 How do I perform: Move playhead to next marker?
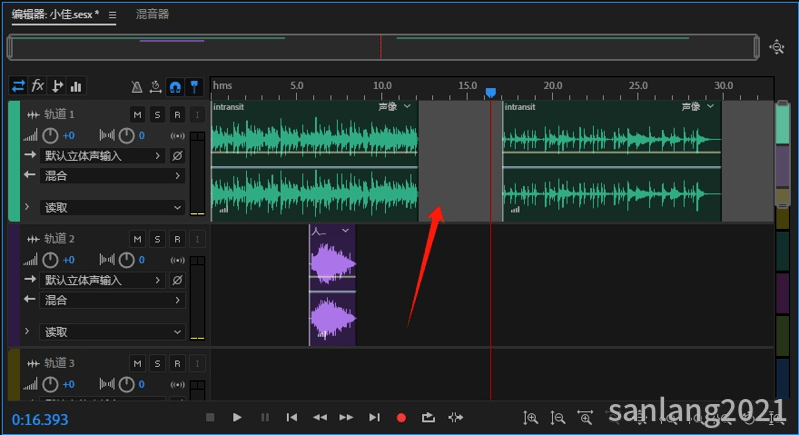[x=374, y=417]
